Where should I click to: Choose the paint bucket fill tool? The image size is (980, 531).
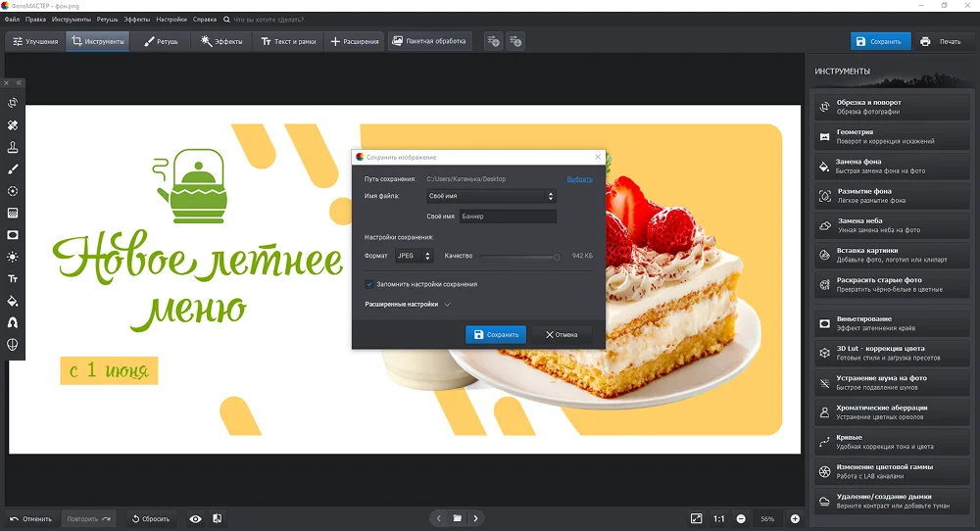[13, 301]
